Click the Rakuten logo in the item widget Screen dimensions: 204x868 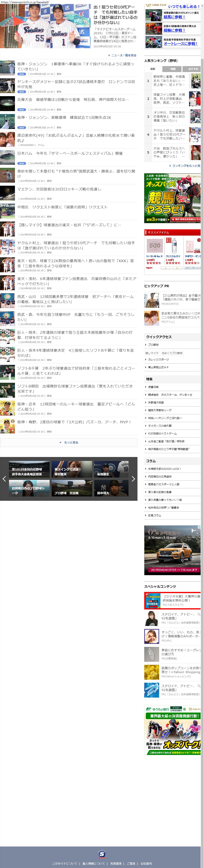point(149,268)
